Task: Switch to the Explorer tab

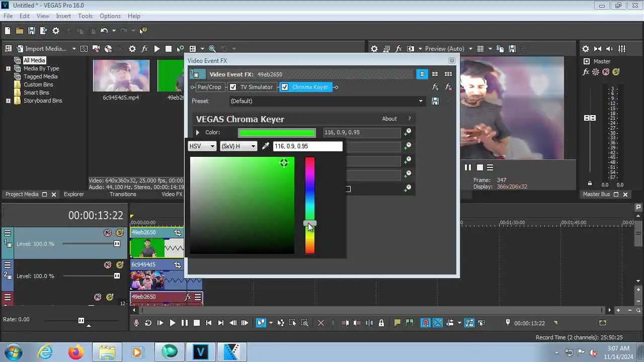Action: (x=74, y=194)
